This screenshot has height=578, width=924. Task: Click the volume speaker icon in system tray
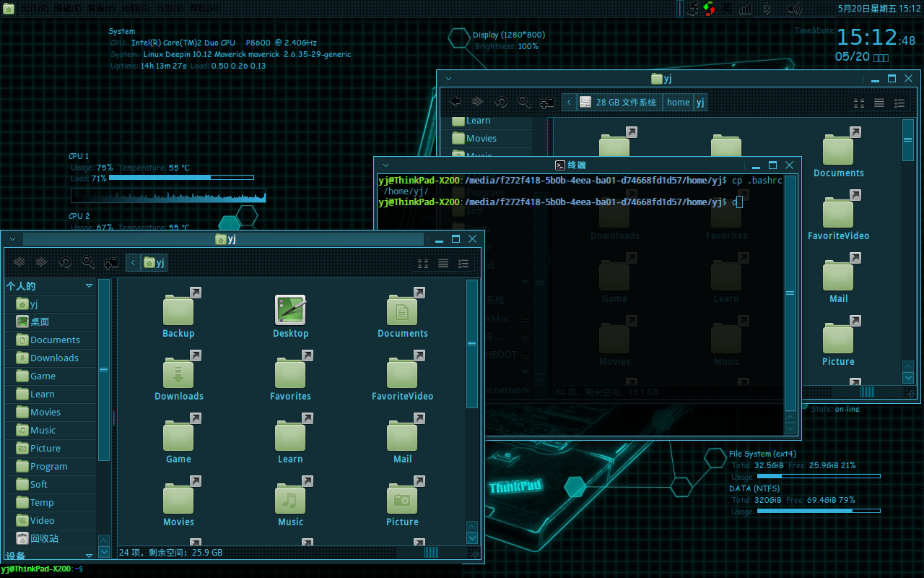click(794, 9)
